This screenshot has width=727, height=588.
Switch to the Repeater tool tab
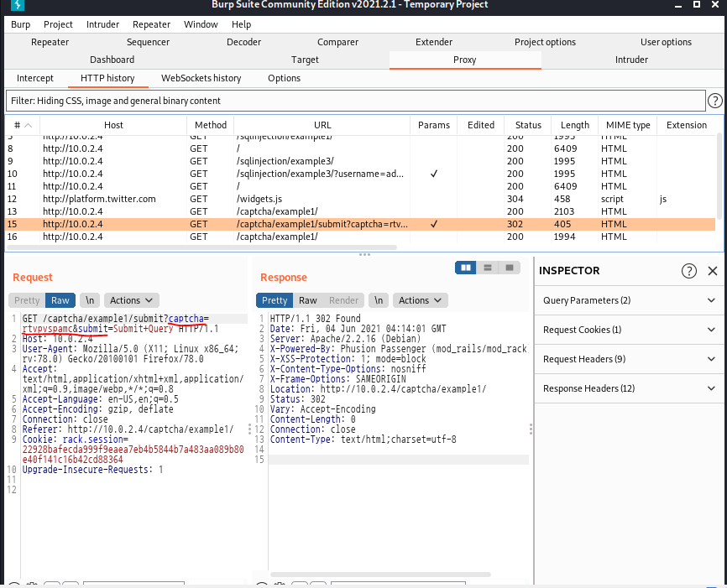click(50, 42)
